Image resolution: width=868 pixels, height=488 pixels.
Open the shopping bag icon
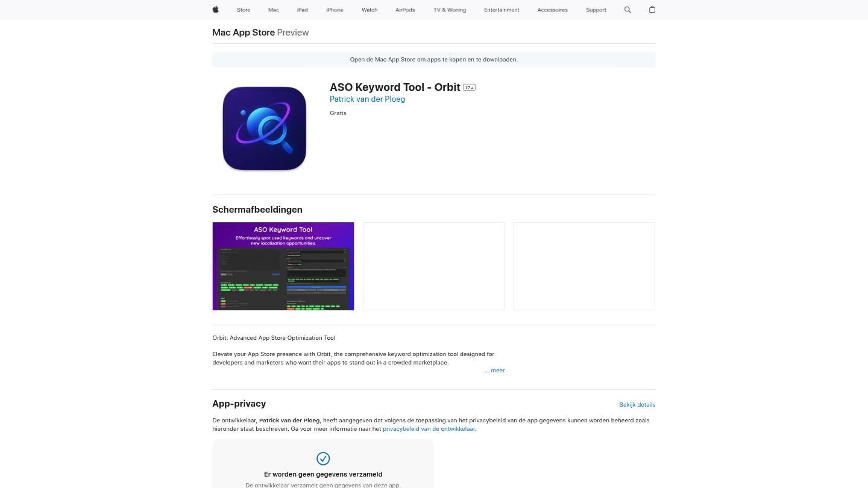point(652,10)
